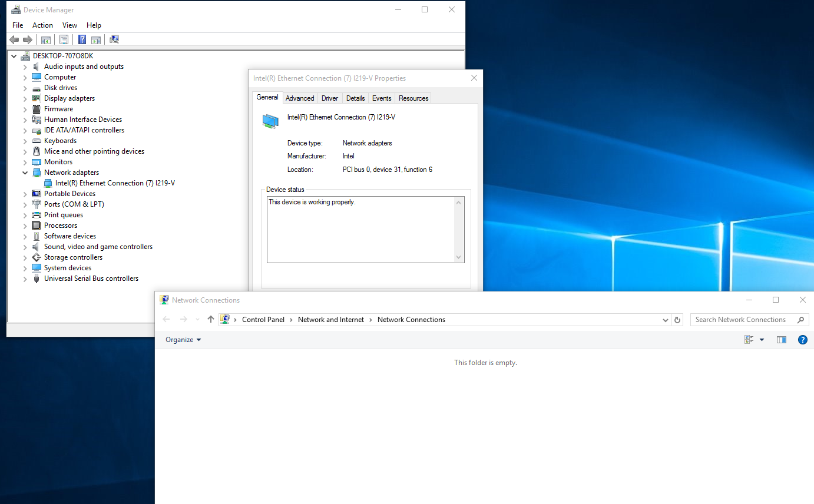This screenshot has width=814, height=504.
Task: Click the magnifier icon in search box
Action: coord(800,320)
